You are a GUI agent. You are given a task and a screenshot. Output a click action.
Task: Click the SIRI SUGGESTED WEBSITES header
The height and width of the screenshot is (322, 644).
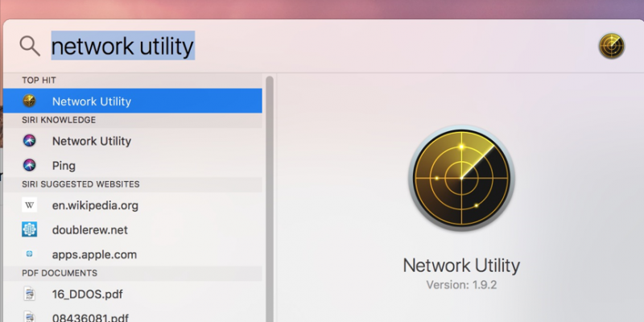click(x=80, y=184)
